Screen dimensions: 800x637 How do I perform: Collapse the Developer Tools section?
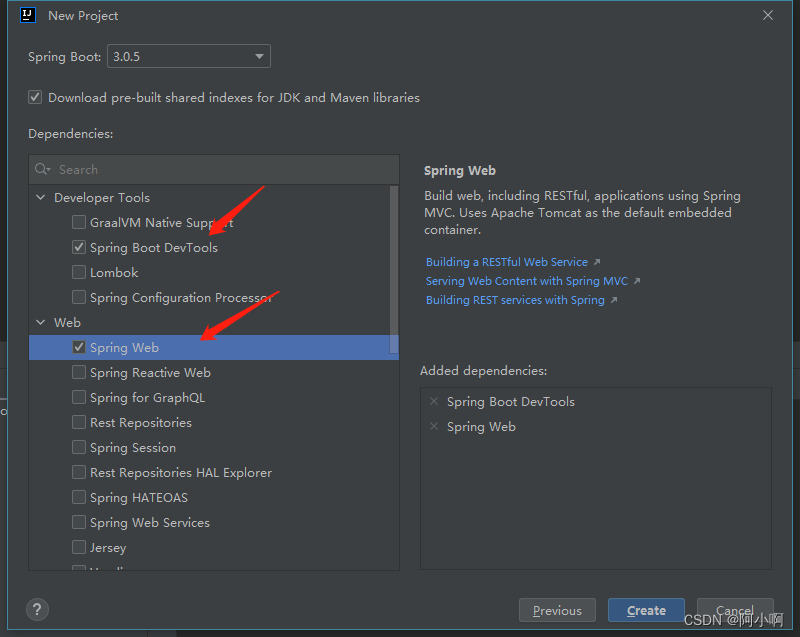point(40,197)
